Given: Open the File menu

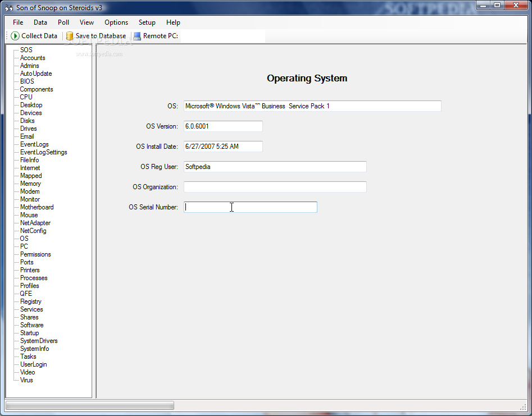Looking at the screenshot, I should (x=18, y=22).
